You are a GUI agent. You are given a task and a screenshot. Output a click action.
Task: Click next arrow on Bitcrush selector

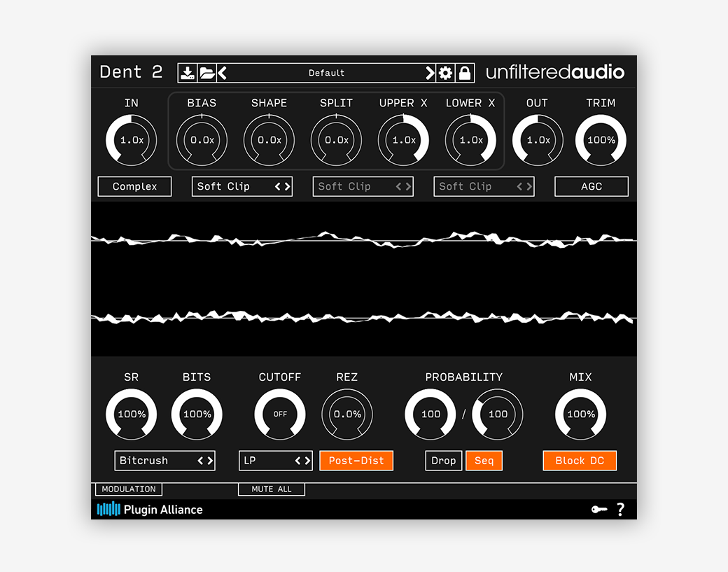pos(210,461)
